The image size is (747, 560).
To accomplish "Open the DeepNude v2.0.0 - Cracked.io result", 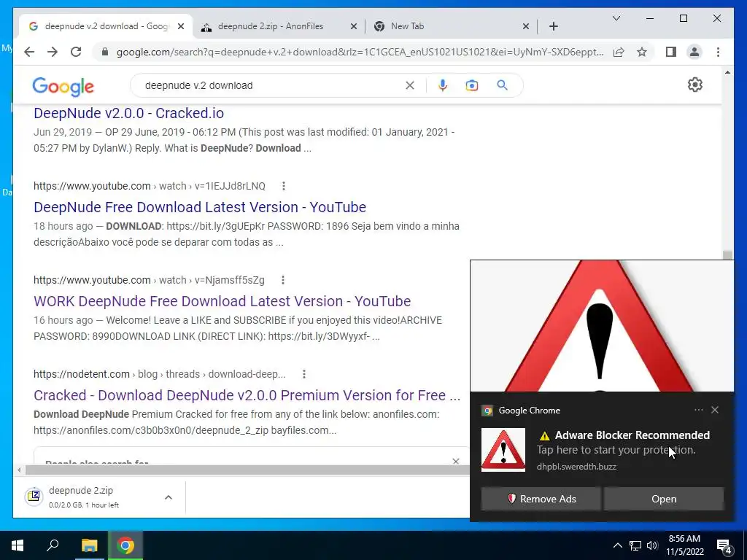I will coord(128,113).
